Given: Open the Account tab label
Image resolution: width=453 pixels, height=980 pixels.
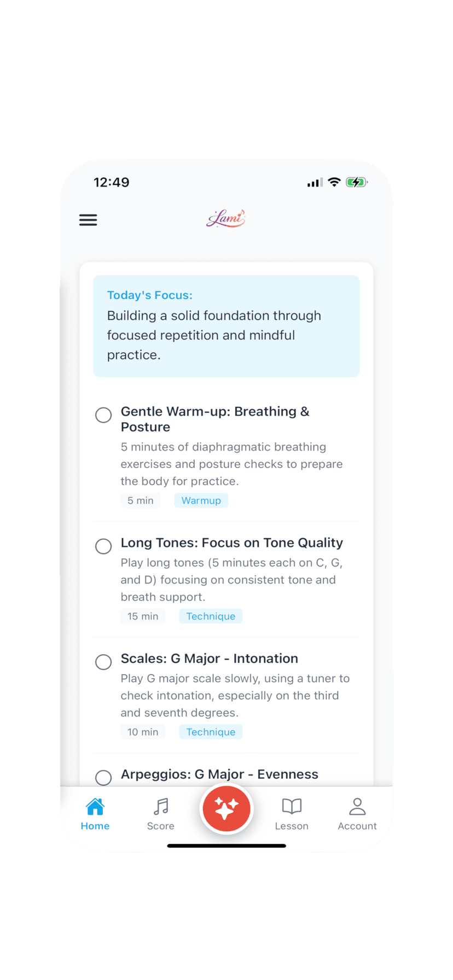Looking at the screenshot, I should click(x=357, y=826).
